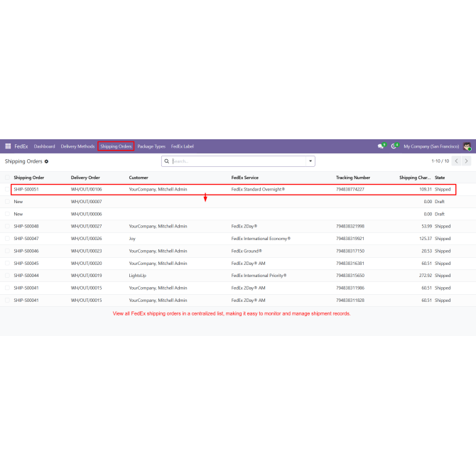Click shipping charge 272.92
This screenshot has height=476, width=476.
click(x=426, y=276)
